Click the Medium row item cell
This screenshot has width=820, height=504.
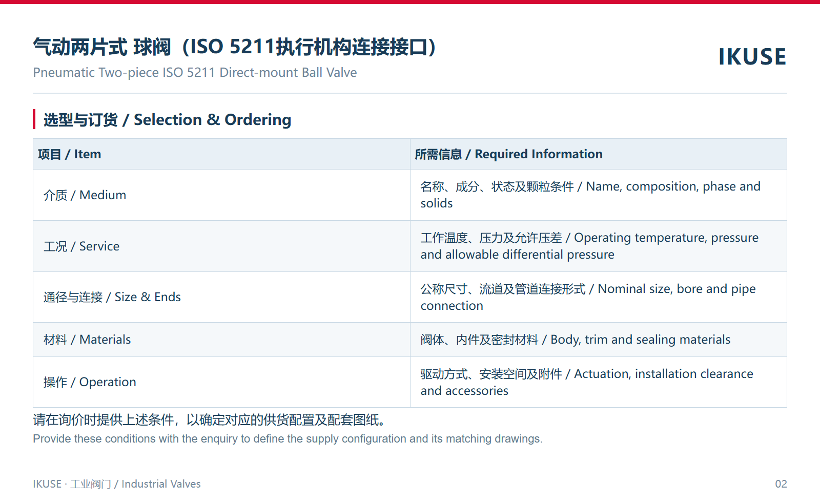tap(221, 195)
